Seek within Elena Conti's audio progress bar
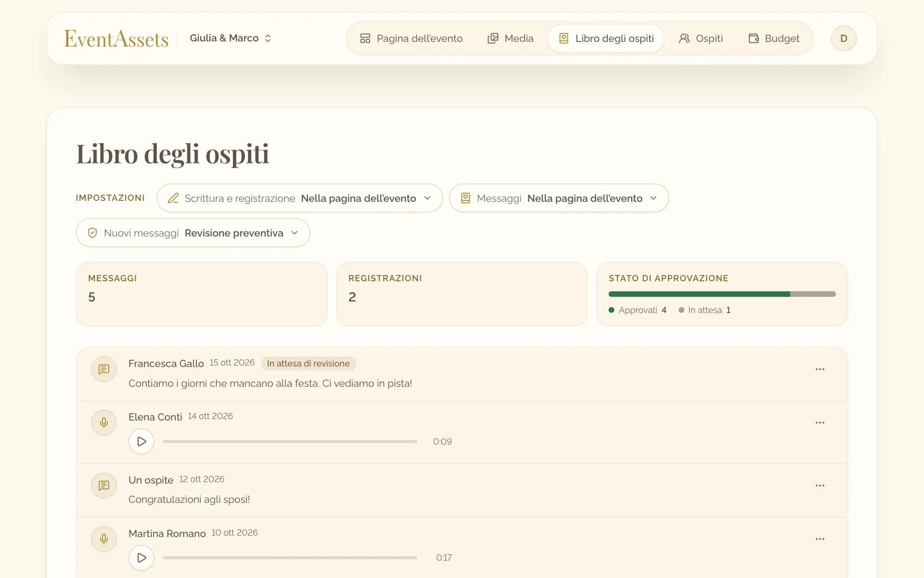924x578 pixels. [x=290, y=442]
